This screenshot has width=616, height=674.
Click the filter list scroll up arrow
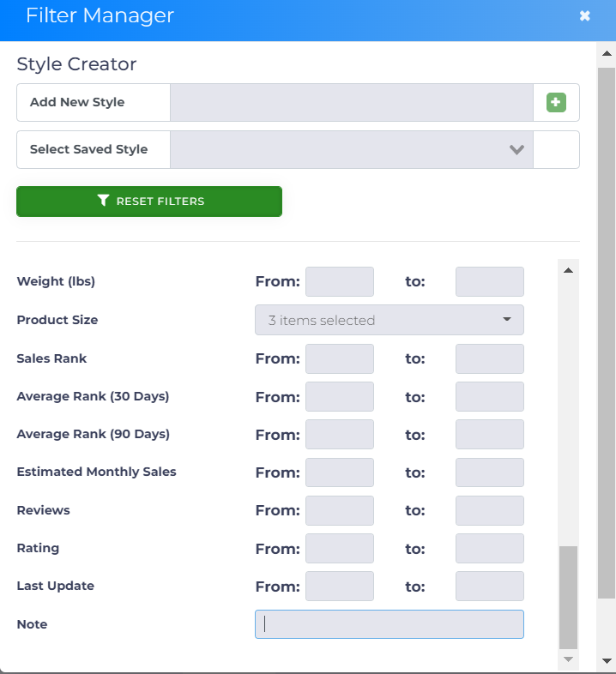[x=568, y=270]
